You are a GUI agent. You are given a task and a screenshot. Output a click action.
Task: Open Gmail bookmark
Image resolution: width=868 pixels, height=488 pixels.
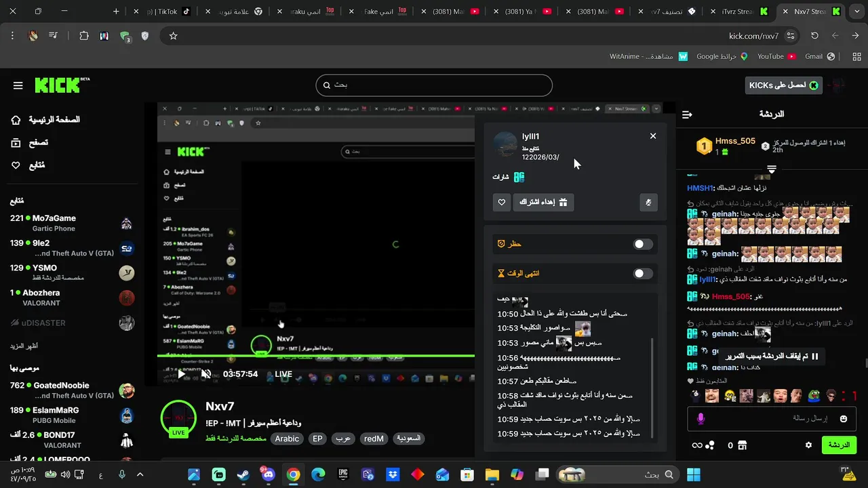pyautogui.click(x=820, y=56)
